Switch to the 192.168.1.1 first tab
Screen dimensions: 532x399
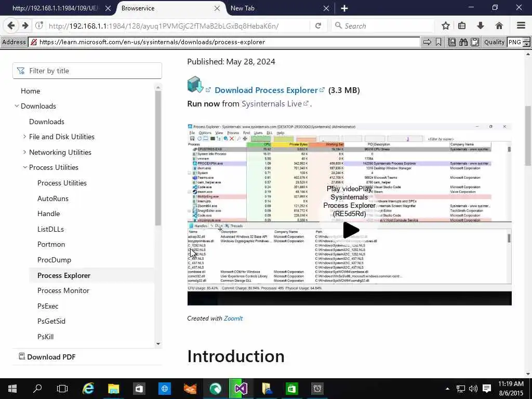tap(59, 8)
